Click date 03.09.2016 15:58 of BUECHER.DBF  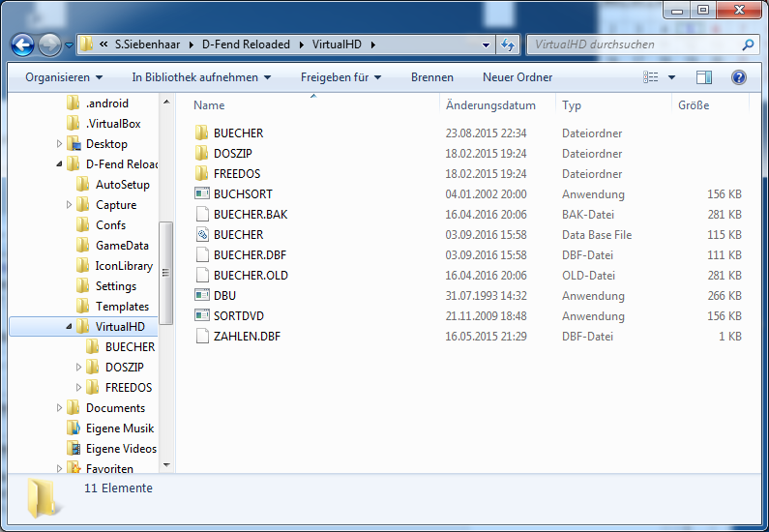(486, 255)
